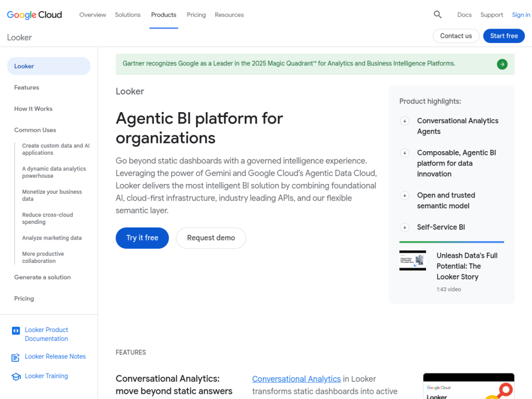Click the Looker product image thumbnail at bottom
Screen dimensions: 532x399
(469, 386)
